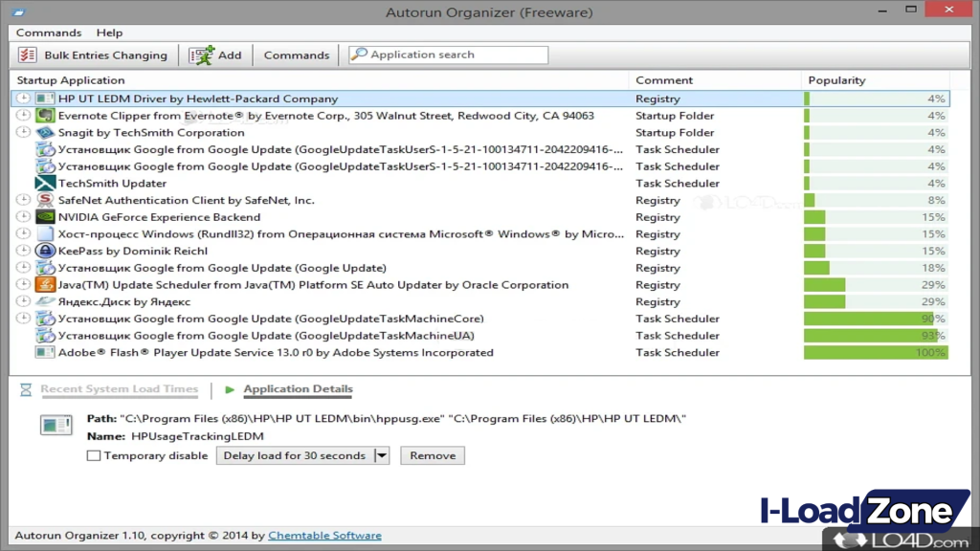
Task: Open the Commands menu in the menu bar
Action: click(49, 33)
